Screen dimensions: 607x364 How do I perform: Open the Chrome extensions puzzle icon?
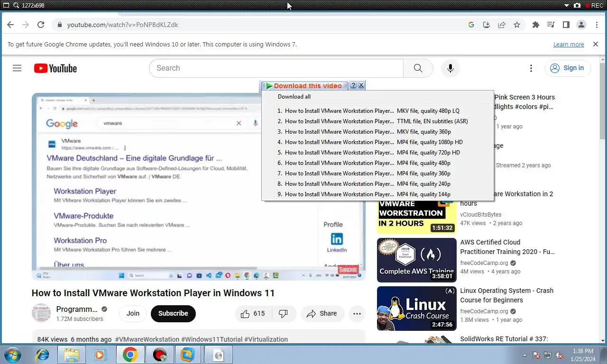coord(536,25)
